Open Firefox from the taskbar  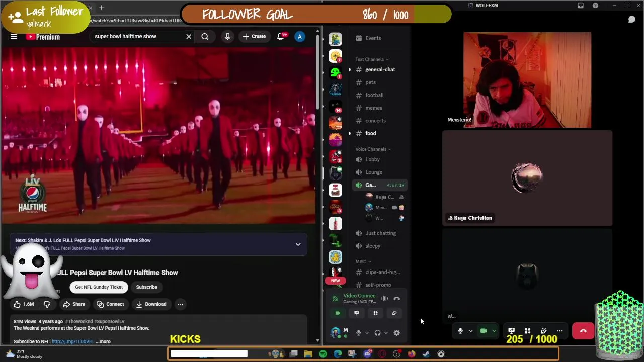tap(412, 354)
